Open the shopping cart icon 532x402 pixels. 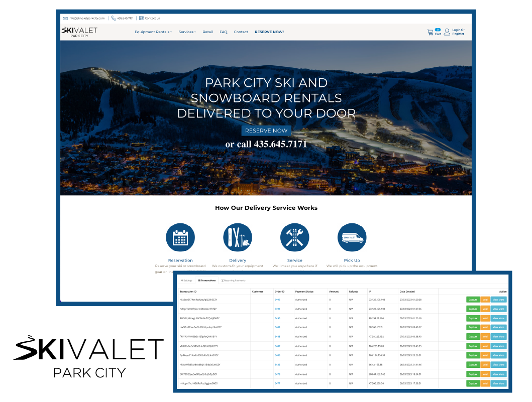pyautogui.click(x=430, y=32)
